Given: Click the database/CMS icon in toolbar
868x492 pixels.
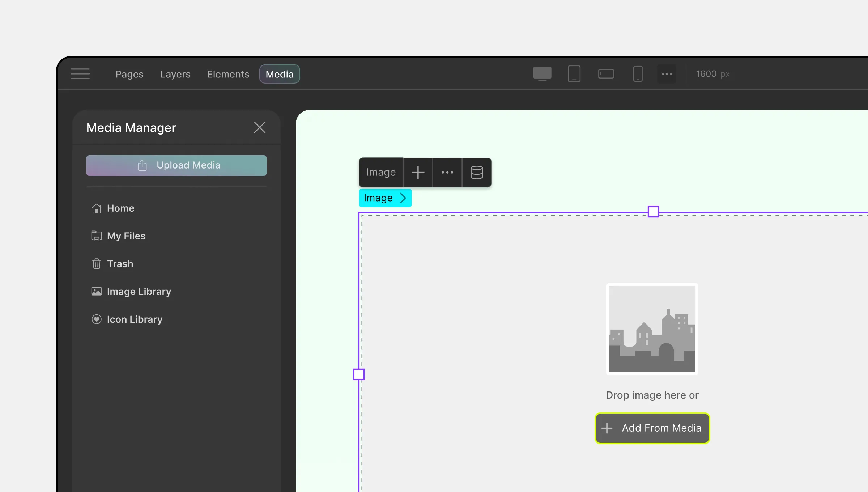Looking at the screenshot, I should coord(476,172).
